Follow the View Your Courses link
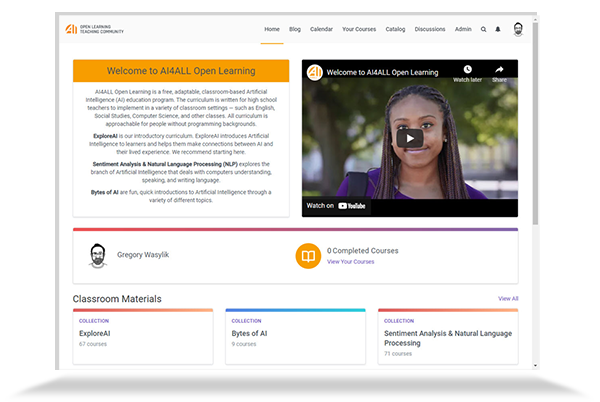 pyautogui.click(x=351, y=262)
